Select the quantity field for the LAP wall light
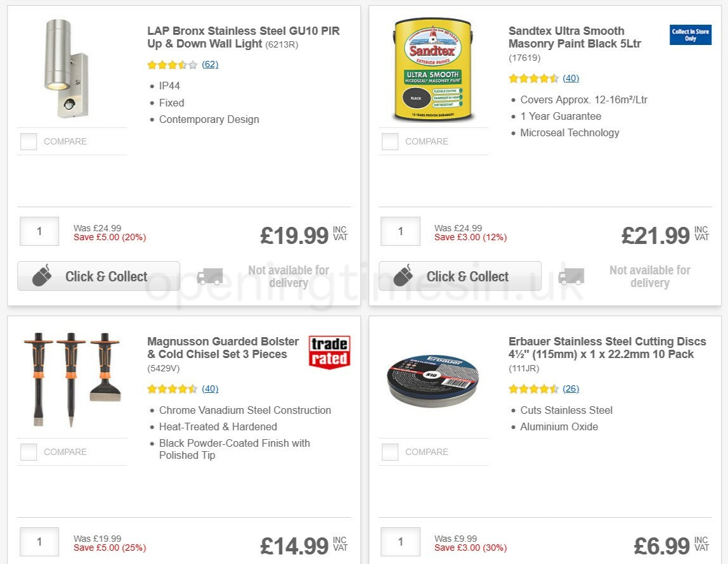 pyautogui.click(x=39, y=231)
